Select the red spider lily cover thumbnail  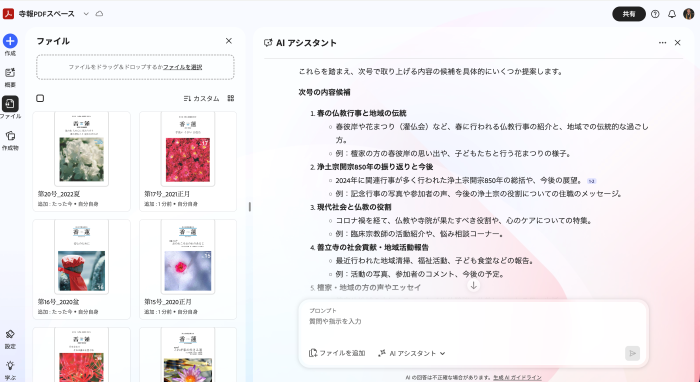tap(81, 355)
